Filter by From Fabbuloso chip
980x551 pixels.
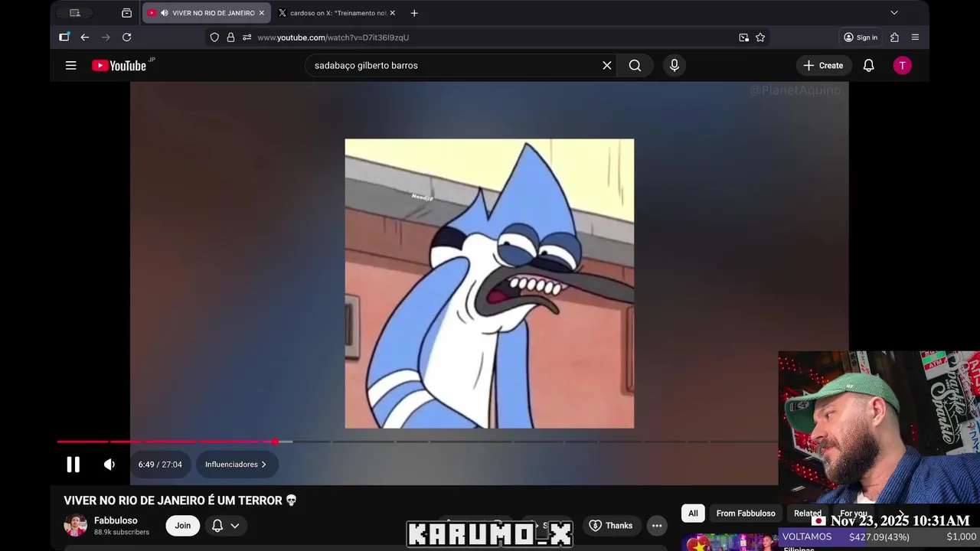click(746, 514)
